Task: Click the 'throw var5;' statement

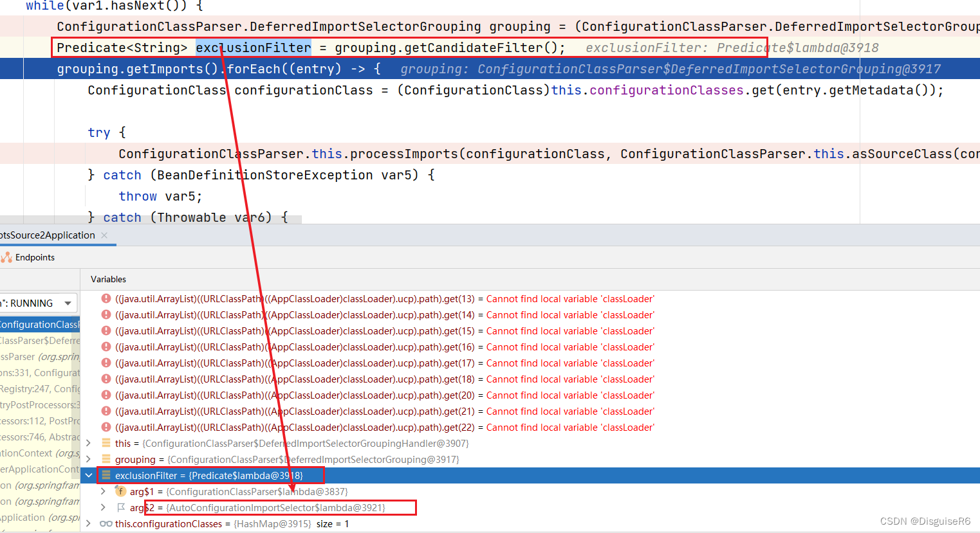Action: coord(160,196)
